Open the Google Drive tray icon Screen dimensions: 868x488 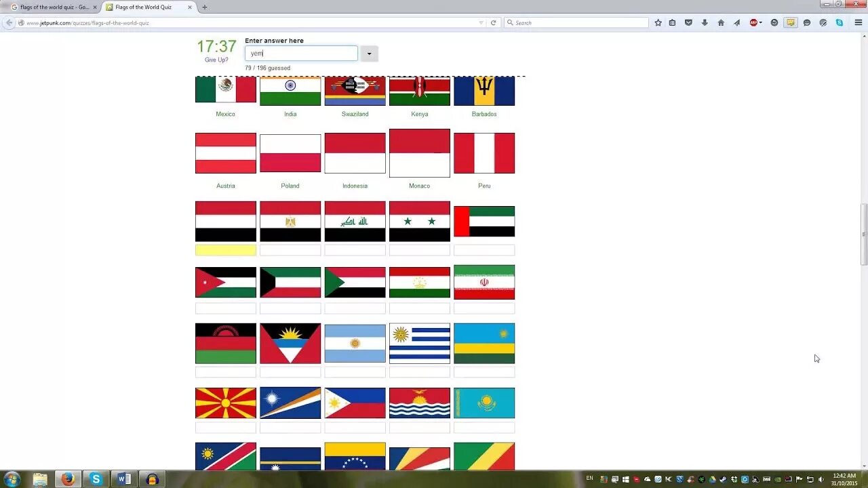pyautogui.click(x=712, y=479)
